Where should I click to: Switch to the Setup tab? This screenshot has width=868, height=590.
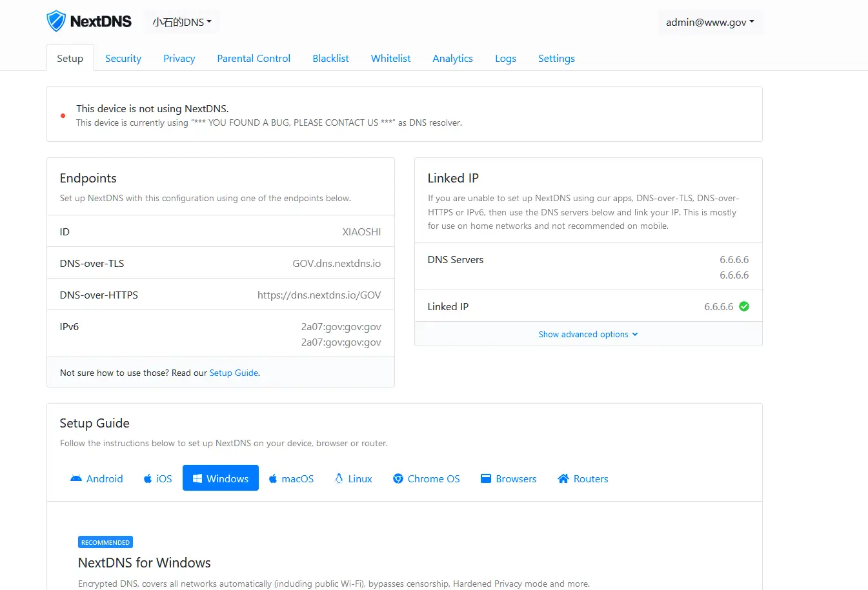(x=70, y=58)
